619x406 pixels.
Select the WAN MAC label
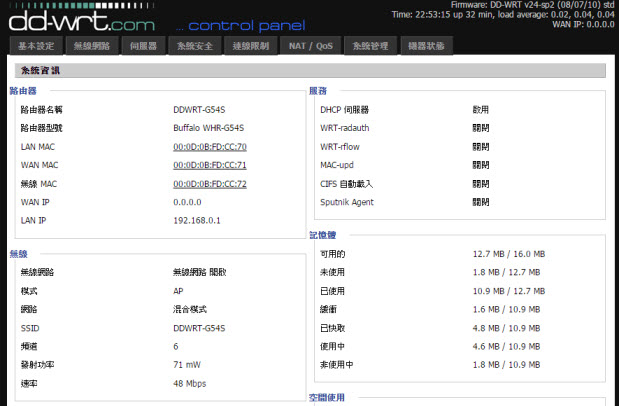coord(39,165)
